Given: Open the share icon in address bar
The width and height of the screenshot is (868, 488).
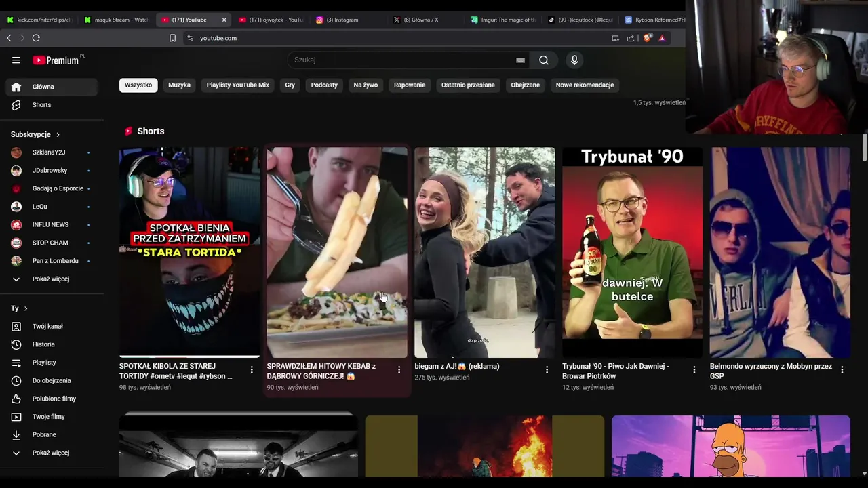Looking at the screenshot, I should [x=631, y=38].
